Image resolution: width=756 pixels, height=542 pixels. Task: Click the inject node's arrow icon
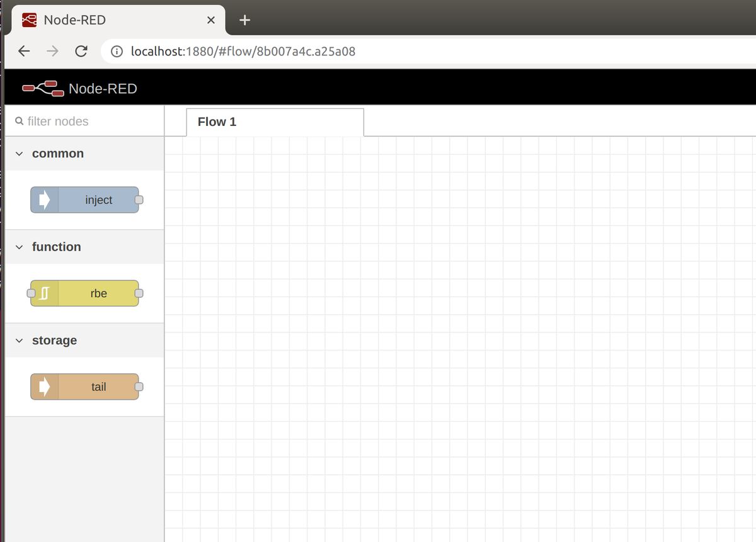(44, 200)
